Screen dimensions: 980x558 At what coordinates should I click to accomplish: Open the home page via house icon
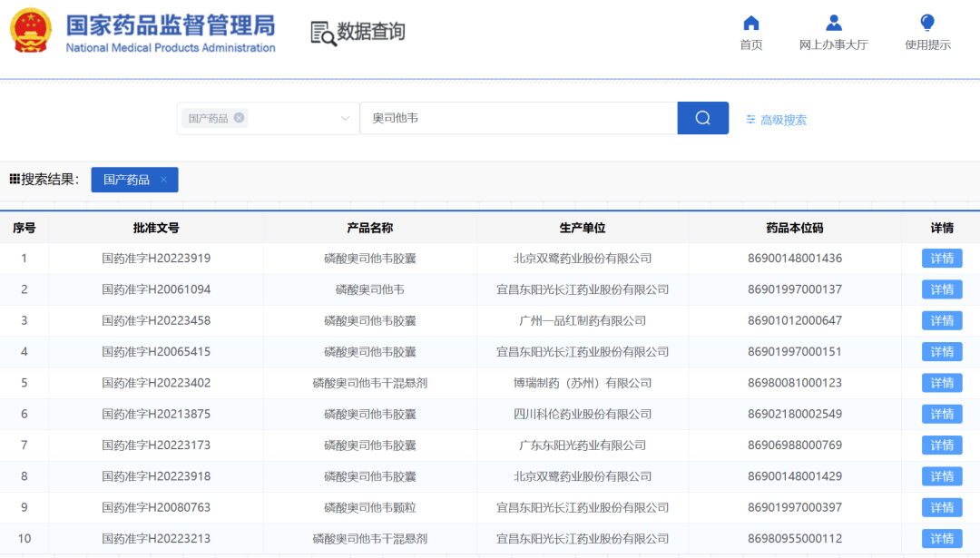751,23
